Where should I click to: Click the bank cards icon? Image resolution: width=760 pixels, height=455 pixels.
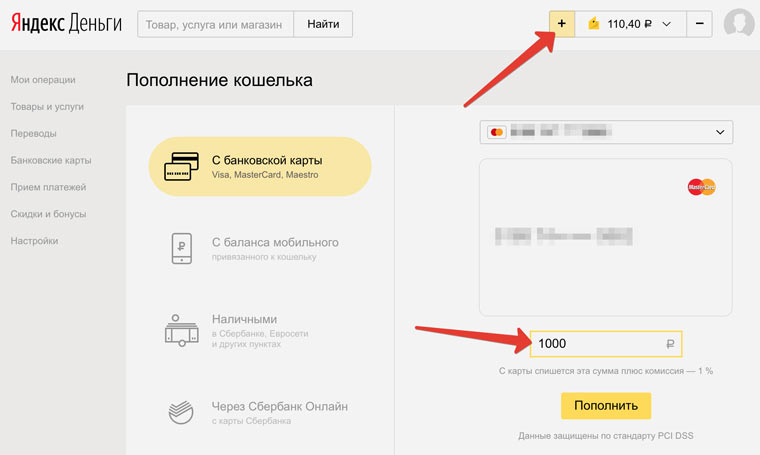pyautogui.click(x=181, y=166)
